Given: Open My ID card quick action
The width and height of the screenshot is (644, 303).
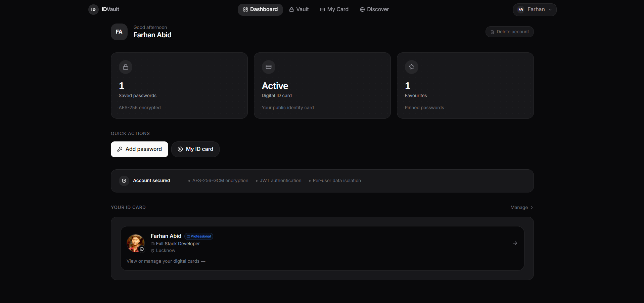Looking at the screenshot, I should tap(195, 149).
